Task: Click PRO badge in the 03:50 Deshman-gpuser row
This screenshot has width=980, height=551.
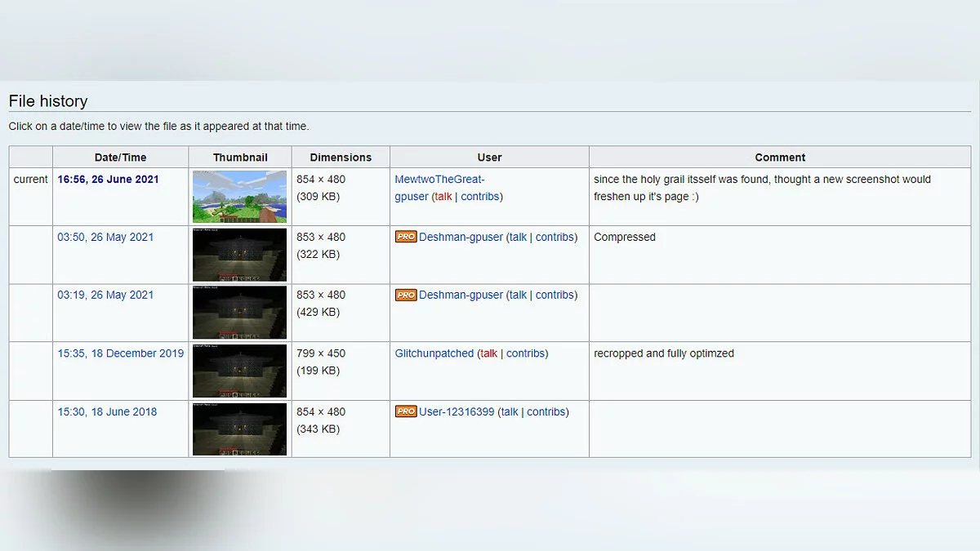Action: click(406, 237)
